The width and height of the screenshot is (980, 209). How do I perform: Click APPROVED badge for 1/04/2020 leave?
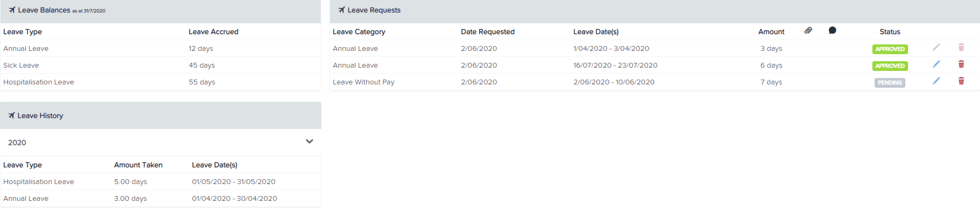click(890, 49)
